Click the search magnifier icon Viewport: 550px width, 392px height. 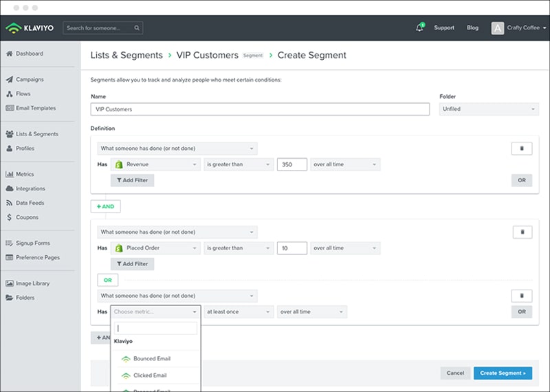(137, 28)
